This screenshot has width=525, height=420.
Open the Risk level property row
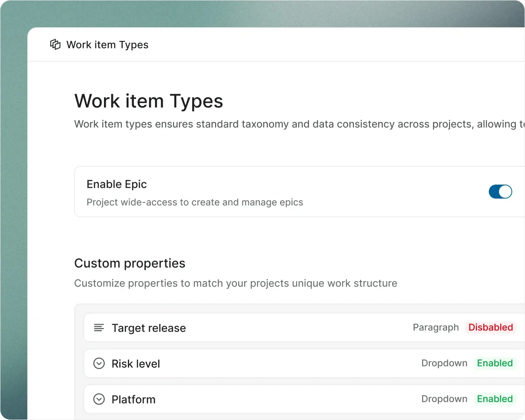(304, 363)
